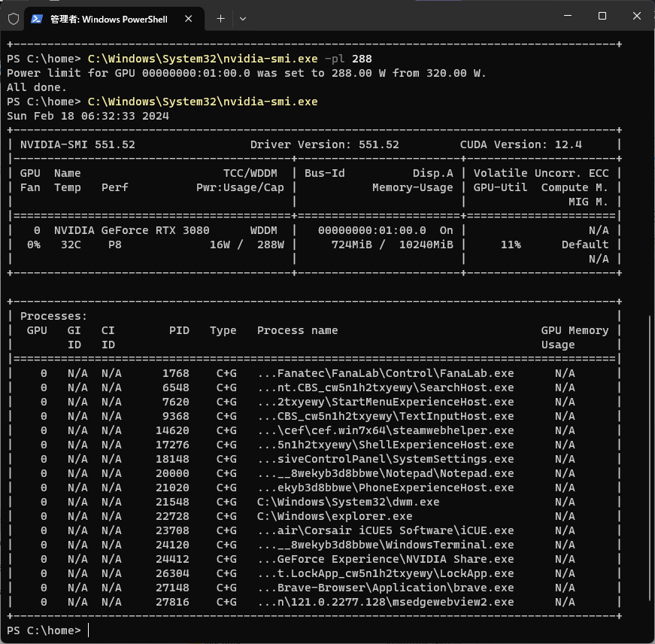Click GPU-Util value '11%'
This screenshot has width=655, height=644.
(x=511, y=245)
